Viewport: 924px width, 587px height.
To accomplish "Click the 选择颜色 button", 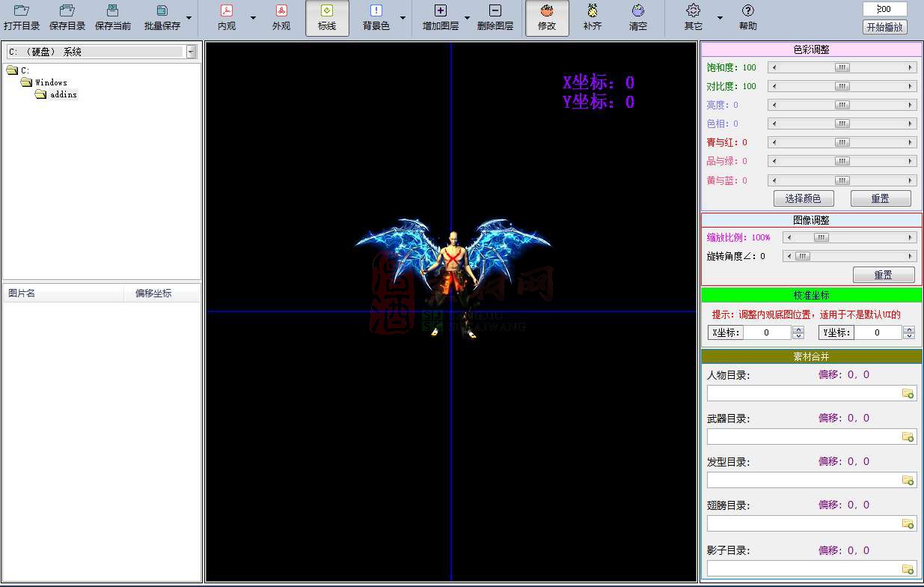I will point(803,198).
